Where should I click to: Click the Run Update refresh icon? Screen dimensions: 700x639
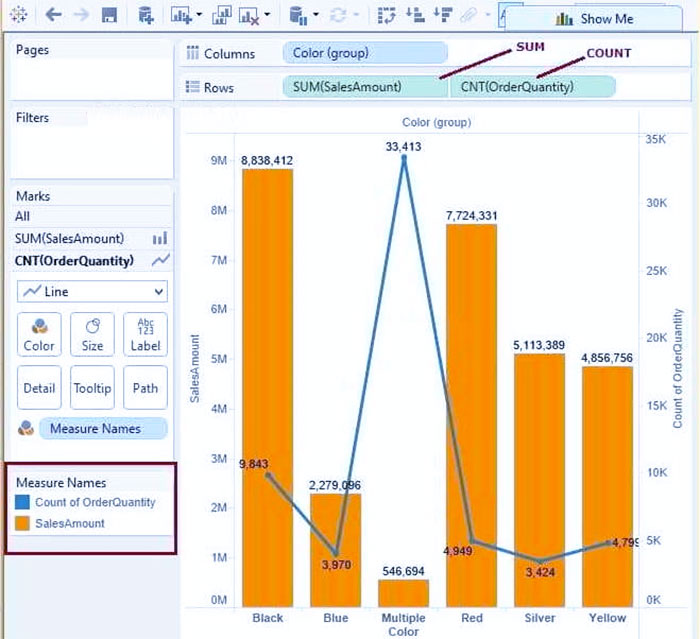tap(338, 15)
